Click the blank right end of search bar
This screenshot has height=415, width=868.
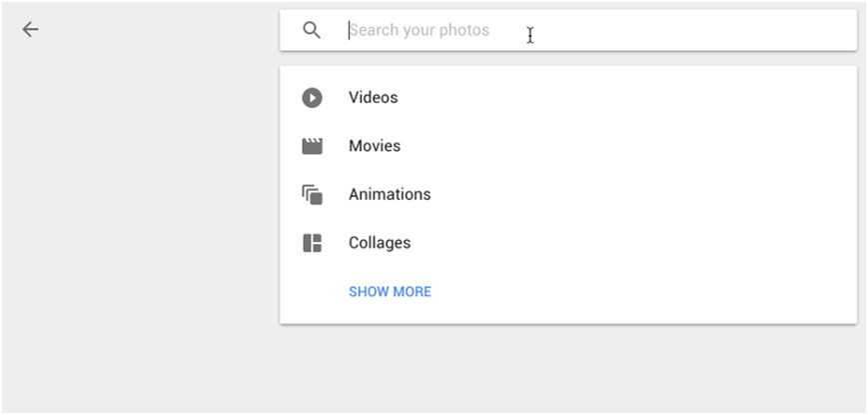799,30
